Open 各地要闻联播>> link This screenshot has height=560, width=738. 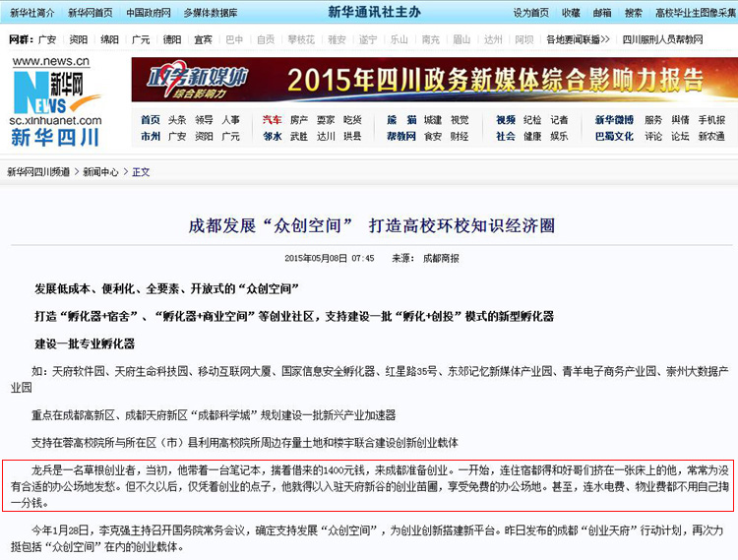578,39
